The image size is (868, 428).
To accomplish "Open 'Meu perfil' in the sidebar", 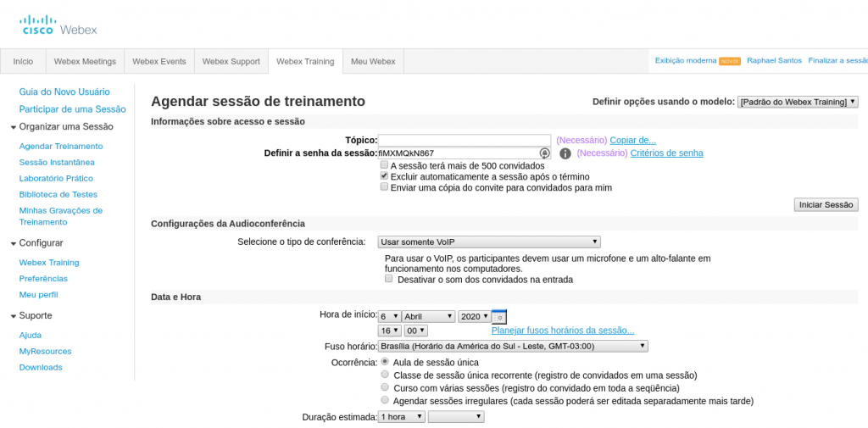I will (x=39, y=295).
